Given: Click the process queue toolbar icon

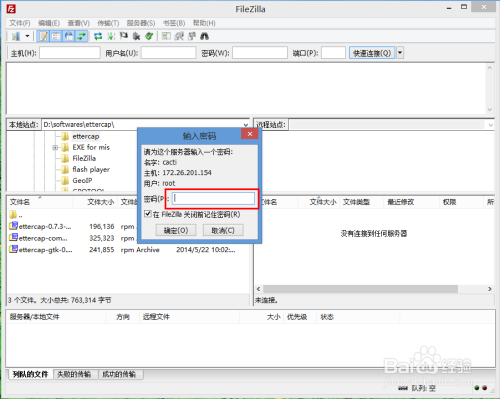Looking at the screenshot, I should coord(111,36).
